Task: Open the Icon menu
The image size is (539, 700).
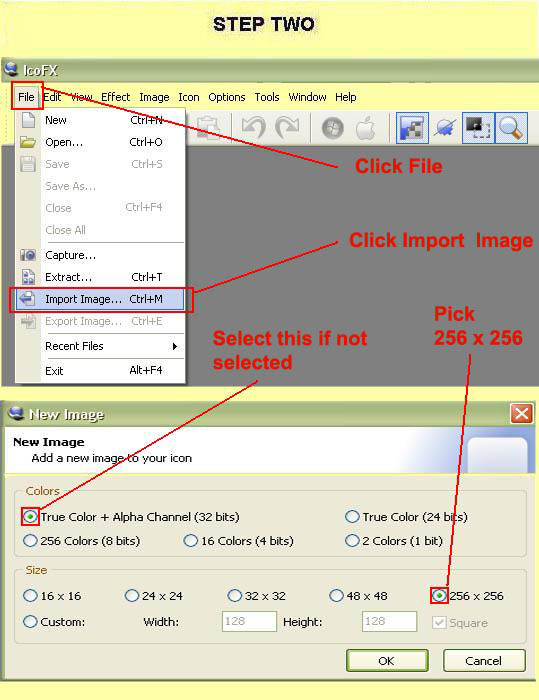Action: pos(189,97)
